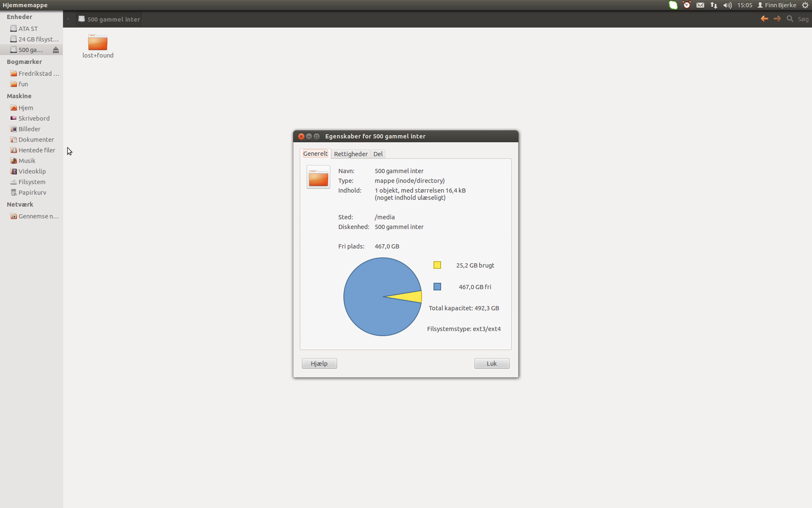Click the yellow used-space swatch
This screenshot has width=812, height=508.
(x=437, y=265)
